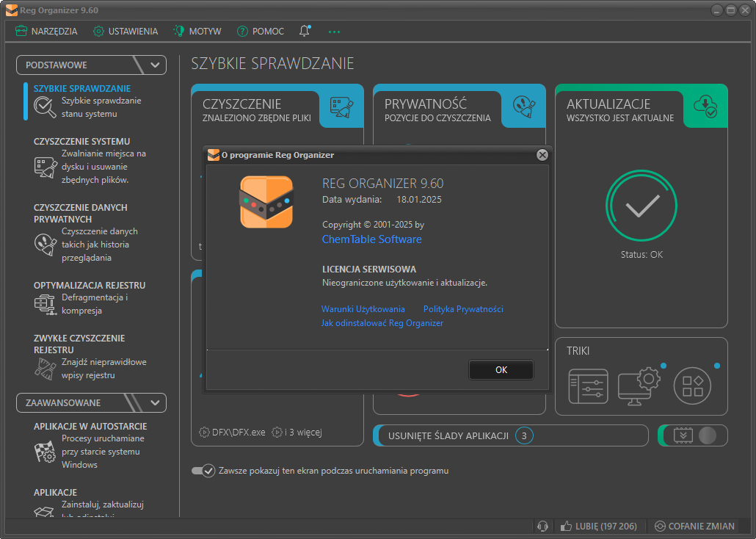This screenshot has width=756, height=539.
Task: Open Czyszczenie systemu section title
Action: (x=82, y=142)
